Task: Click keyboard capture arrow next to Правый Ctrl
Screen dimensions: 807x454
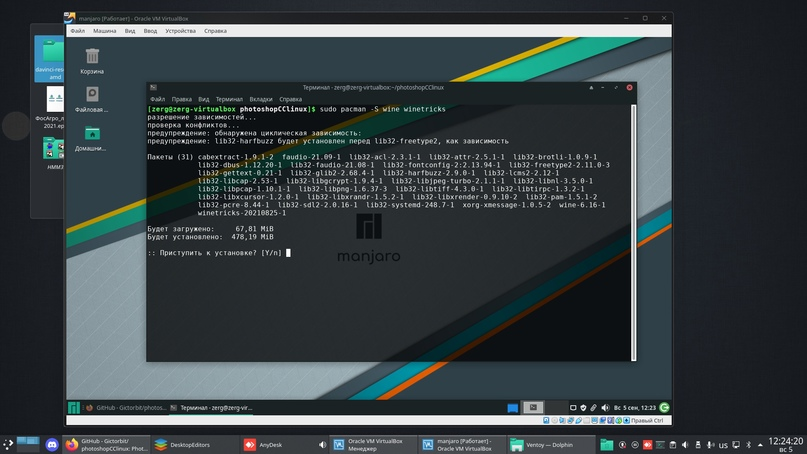Action: [626, 421]
